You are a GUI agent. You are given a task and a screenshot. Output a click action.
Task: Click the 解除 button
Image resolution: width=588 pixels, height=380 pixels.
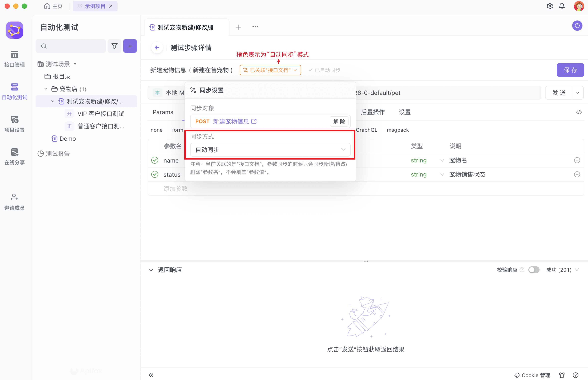[339, 121]
